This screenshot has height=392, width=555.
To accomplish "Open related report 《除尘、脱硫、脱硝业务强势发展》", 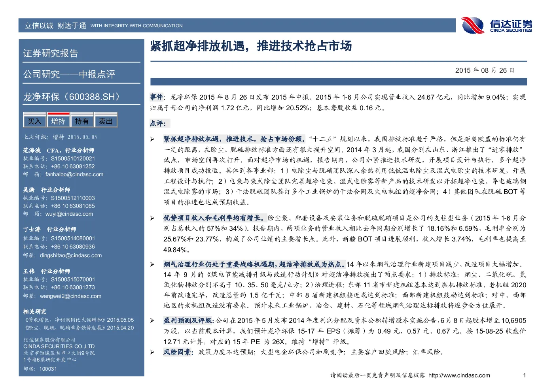I will click(x=64, y=328).
